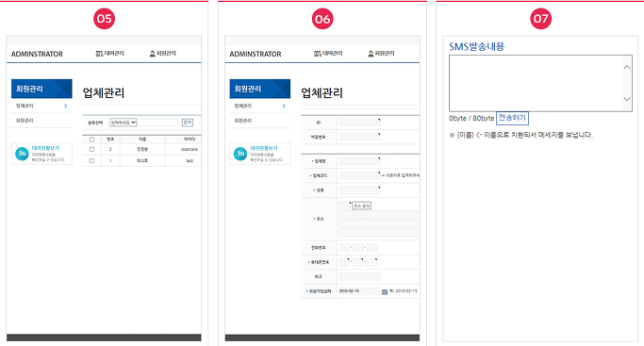Screen dimensions: 644x346
Task: Click the 성명 name input field
Action: click(360, 189)
